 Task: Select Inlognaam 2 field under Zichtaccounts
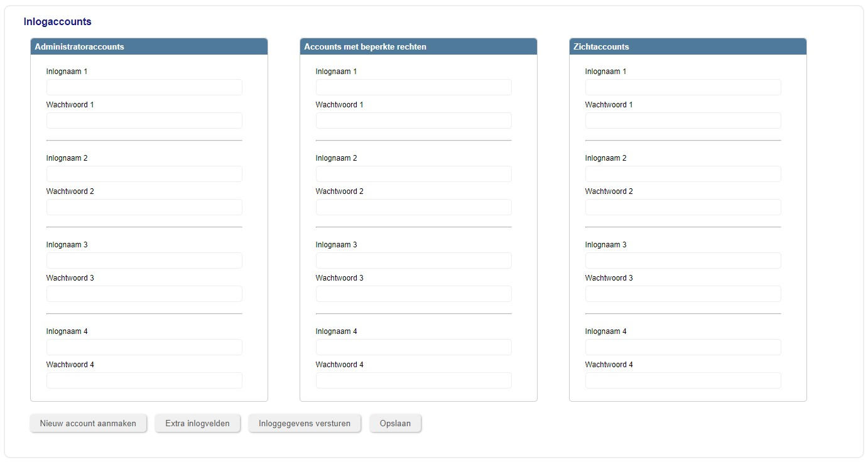[x=683, y=174]
